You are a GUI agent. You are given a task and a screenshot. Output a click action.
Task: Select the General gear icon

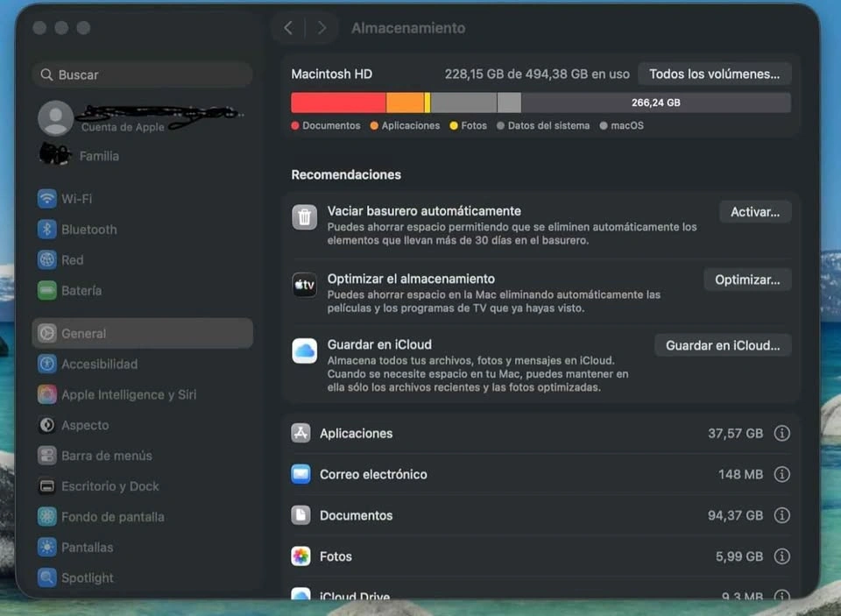(x=47, y=333)
